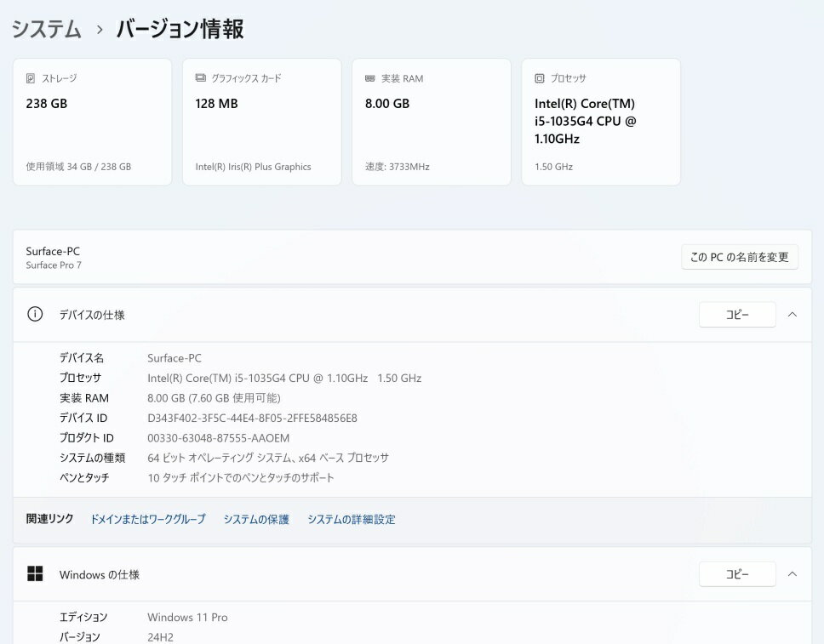Collapse the Windows の仕様 section chevron
The width and height of the screenshot is (824, 644).
click(793, 574)
